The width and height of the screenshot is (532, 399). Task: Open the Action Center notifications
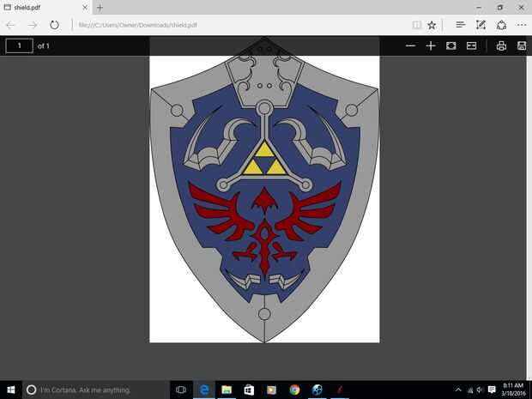coord(492,390)
